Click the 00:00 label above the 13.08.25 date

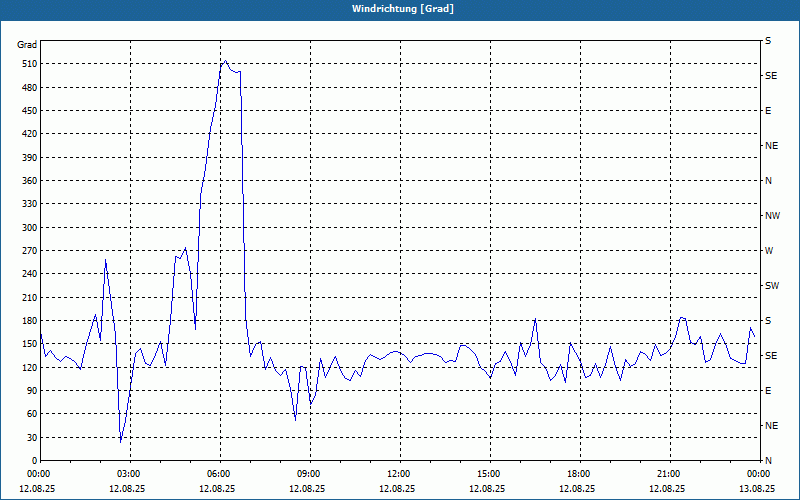click(758, 474)
